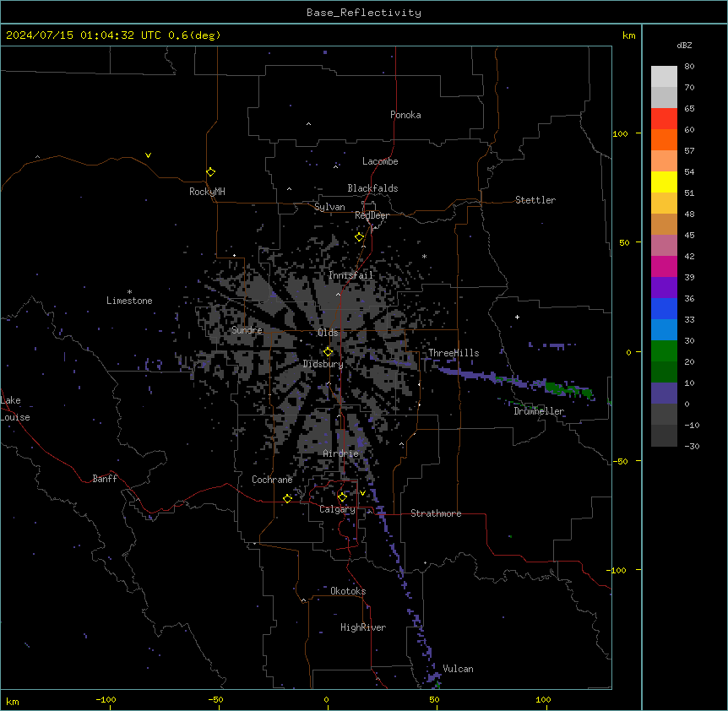Click the white caret marker west of Lacombe

(335, 166)
